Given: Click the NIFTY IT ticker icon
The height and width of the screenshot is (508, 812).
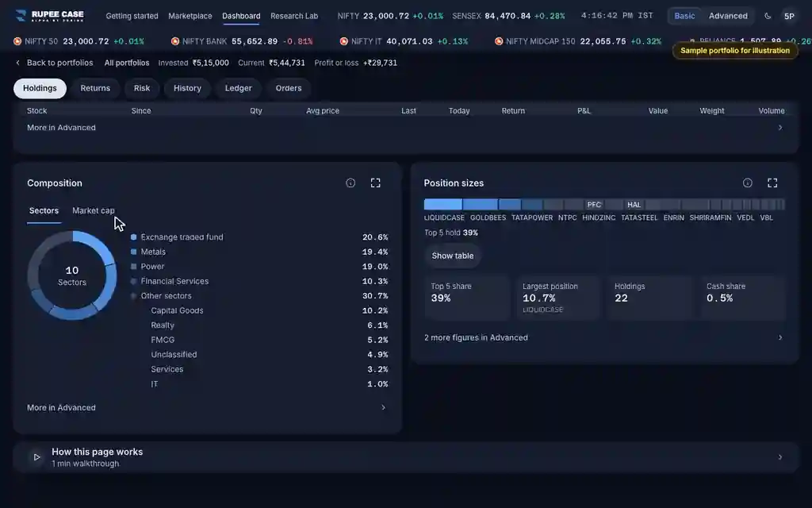Looking at the screenshot, I should tap(344, 41).
